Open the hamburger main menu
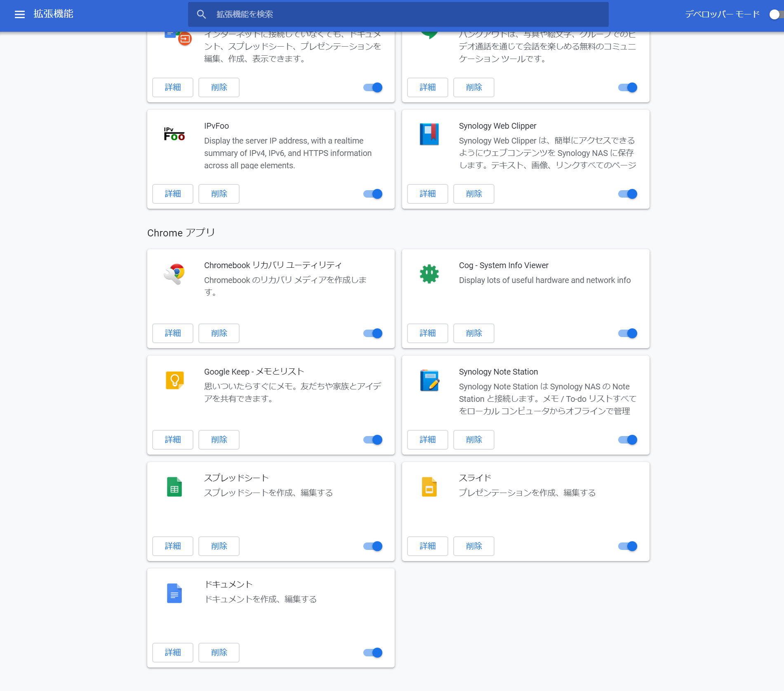The width and height of the screenshot is (784, 691). (20, 14)
